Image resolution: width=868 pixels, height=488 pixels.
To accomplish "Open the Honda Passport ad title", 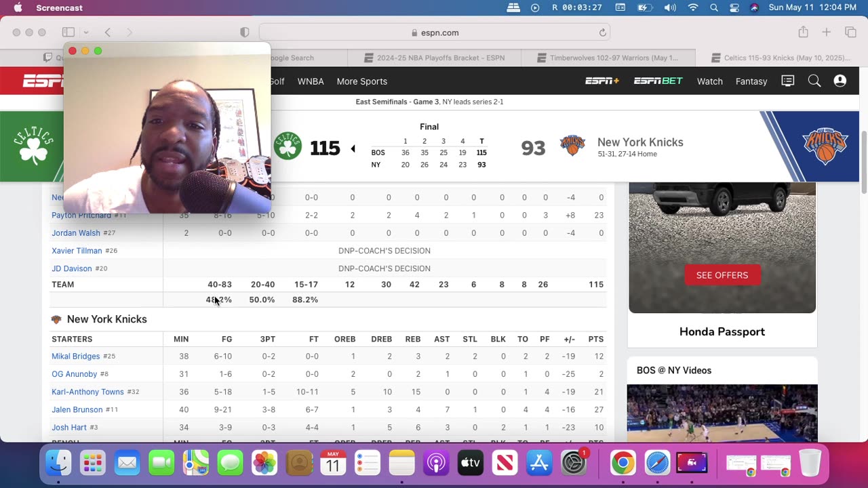I will (x=722, y=331).
